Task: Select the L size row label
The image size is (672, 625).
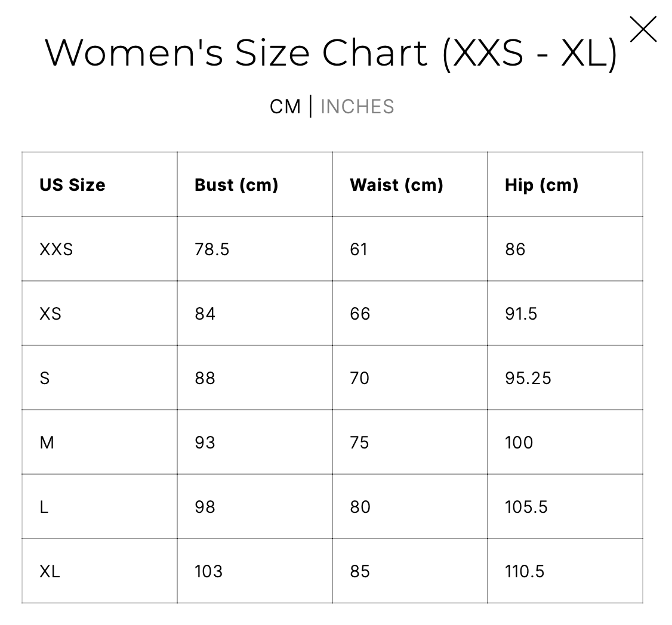Action: [44, 507]
